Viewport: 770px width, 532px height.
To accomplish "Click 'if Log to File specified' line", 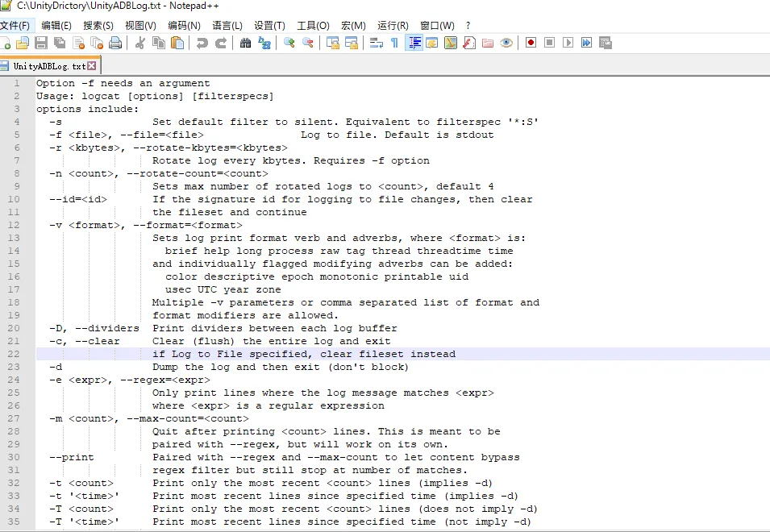I will tap(304, 354).
